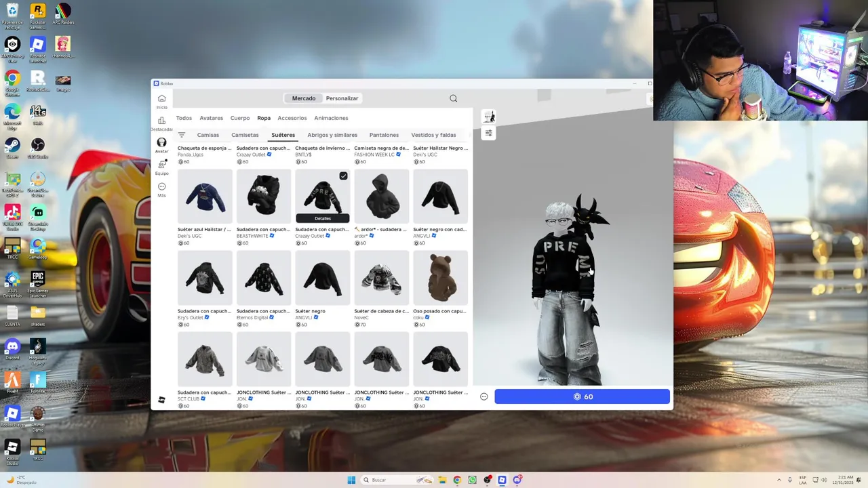
Task: Select the Ezy's Outlet hoodie thumbnail
Action: tap(205, 278)
